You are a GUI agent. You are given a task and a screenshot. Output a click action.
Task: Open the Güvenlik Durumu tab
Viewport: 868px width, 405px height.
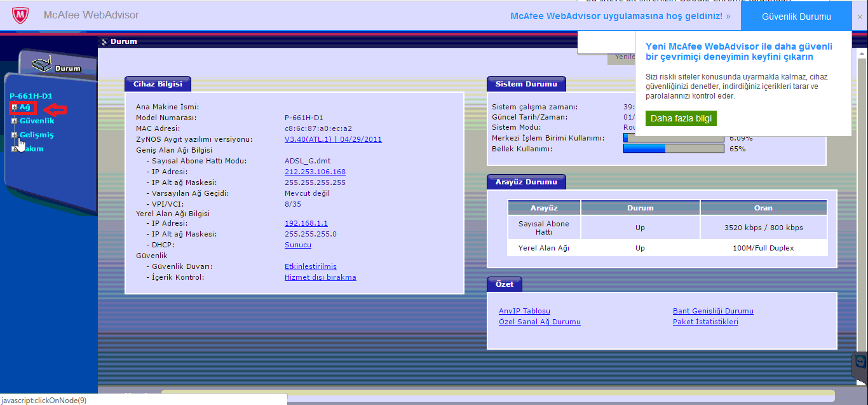796,17
